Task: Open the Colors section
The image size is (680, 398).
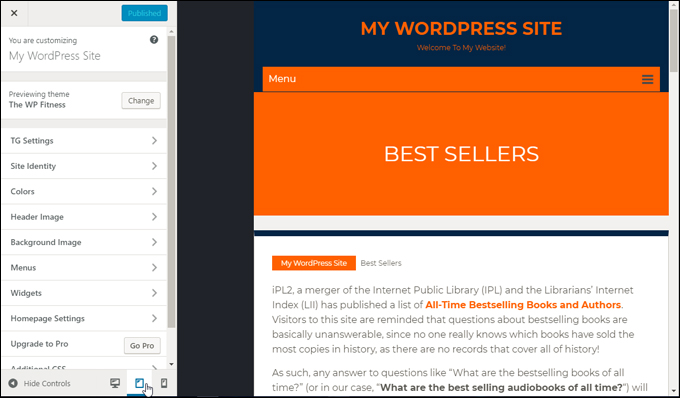Action: tap(84, 191)
